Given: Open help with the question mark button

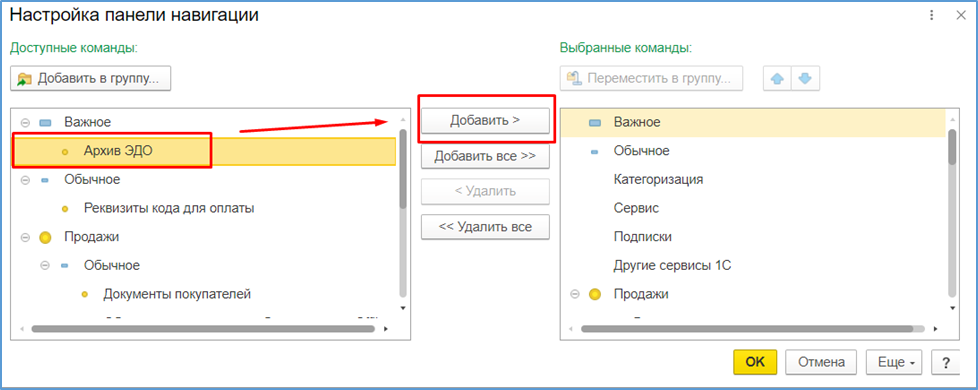Looking at the screenshot, I should pos(945,362).
